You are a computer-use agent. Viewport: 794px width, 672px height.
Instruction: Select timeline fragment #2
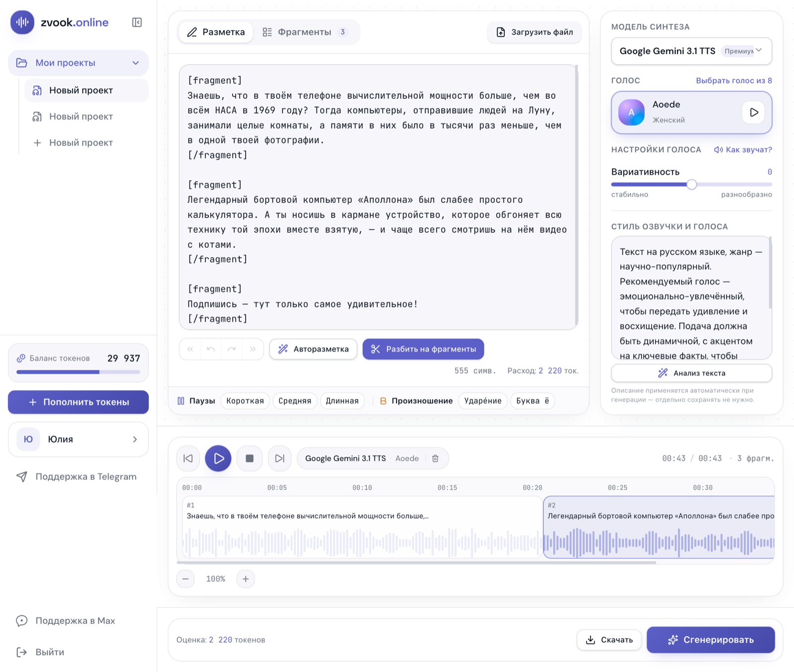coord(659,528)
